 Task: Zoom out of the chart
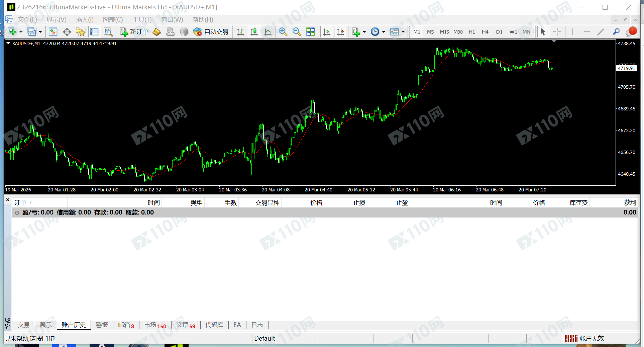click(x=296, y=32)
